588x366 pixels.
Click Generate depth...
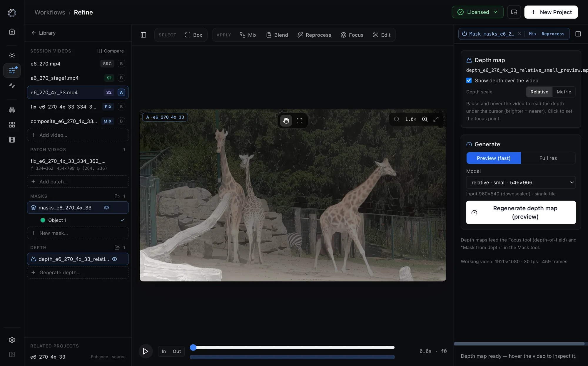[78, 273]
